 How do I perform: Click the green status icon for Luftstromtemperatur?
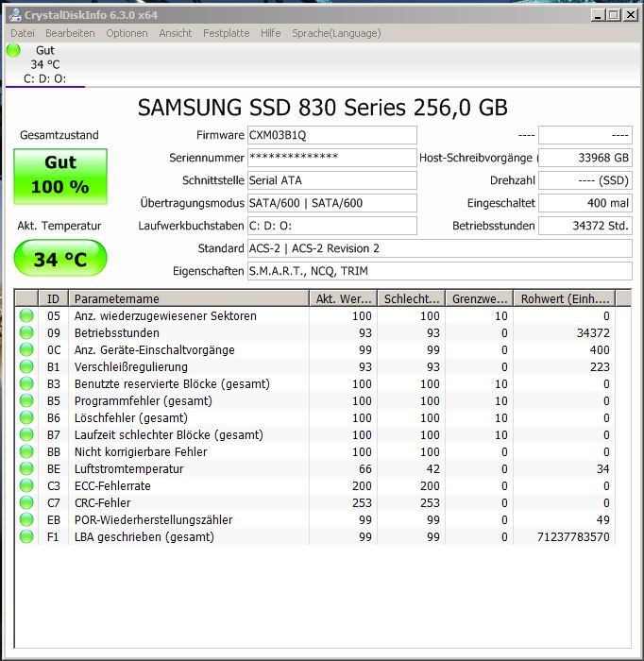coord(26,468)
